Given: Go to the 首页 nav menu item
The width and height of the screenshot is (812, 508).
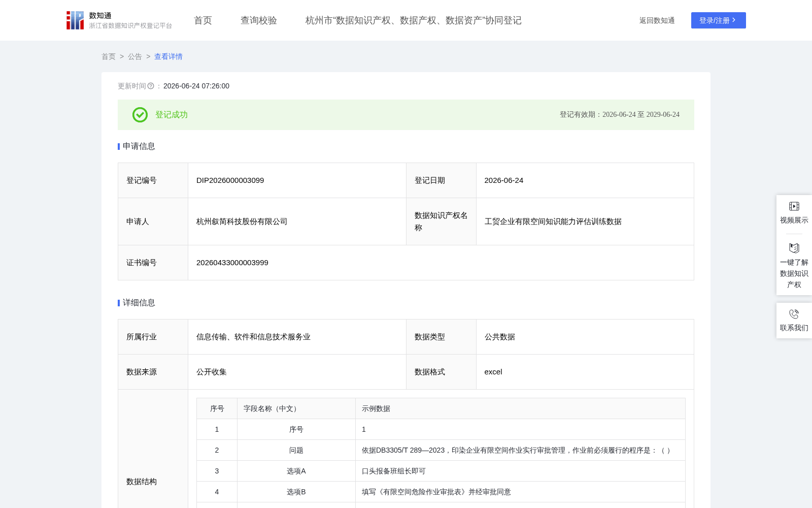Looking at the screenshot, I should click(203, 20).
